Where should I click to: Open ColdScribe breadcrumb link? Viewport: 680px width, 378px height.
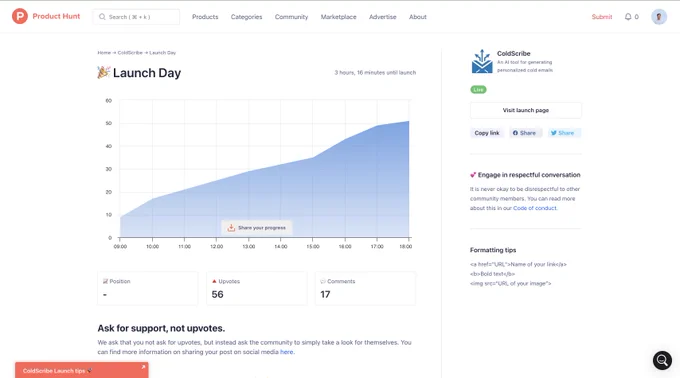click(130, 52)
